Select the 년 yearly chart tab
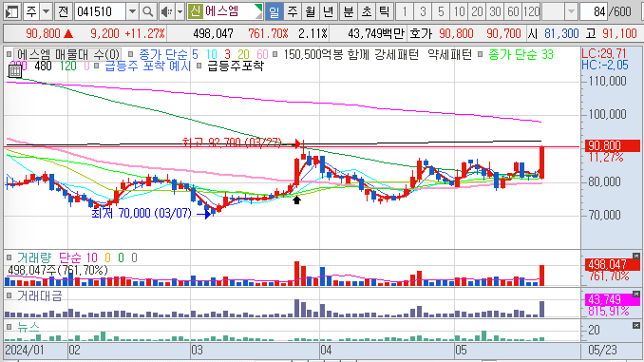The width and height of the screenshot is (644, 362). pyautogui.click(x=328, y=11)
